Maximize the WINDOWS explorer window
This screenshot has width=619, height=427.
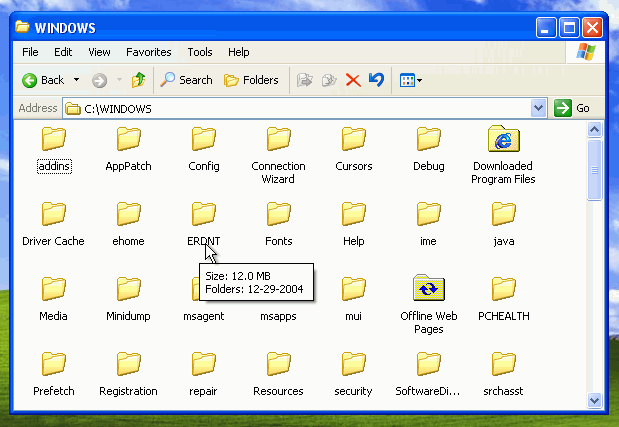pyautogui.click(x=569, y=28)
